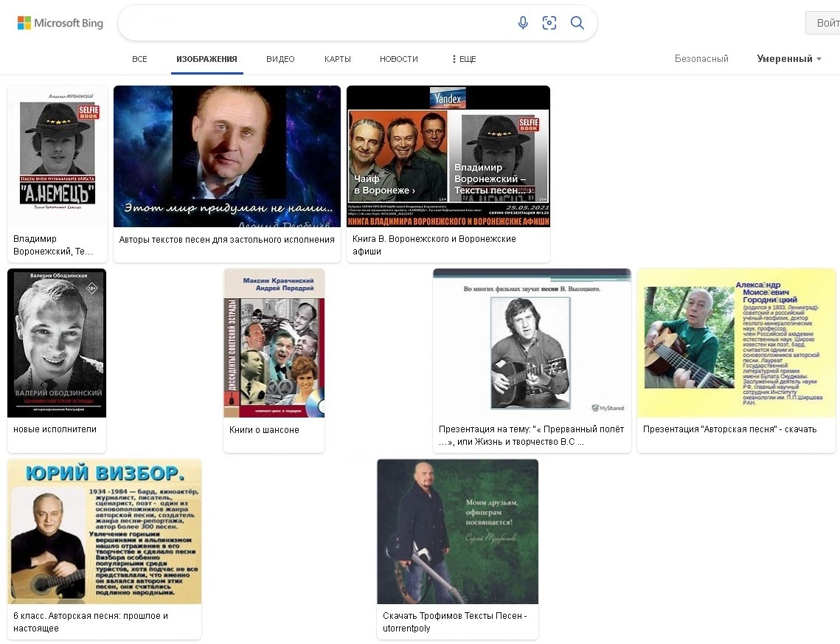Image resolution: width=840 pixels, height=644 pixels.
Task: Click the 'Владимир Воронежский, Те…' caption
Action: point(53,245)
